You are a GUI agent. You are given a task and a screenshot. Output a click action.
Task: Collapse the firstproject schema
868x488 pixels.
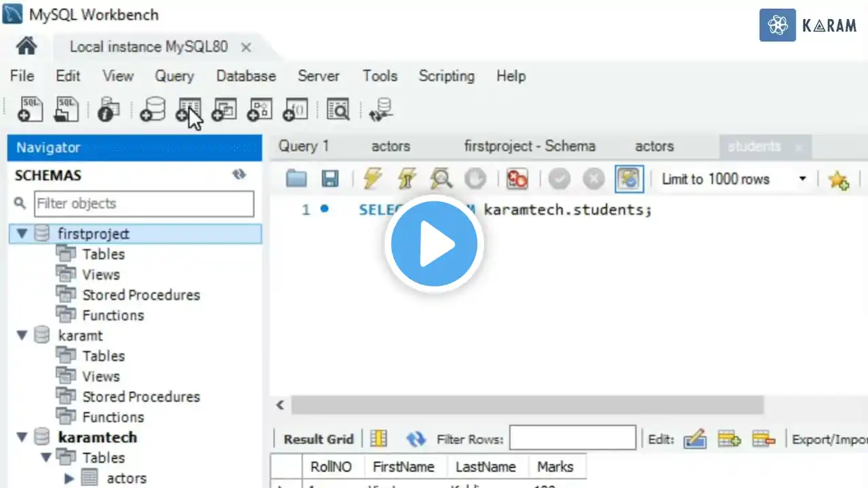[22, 234]
